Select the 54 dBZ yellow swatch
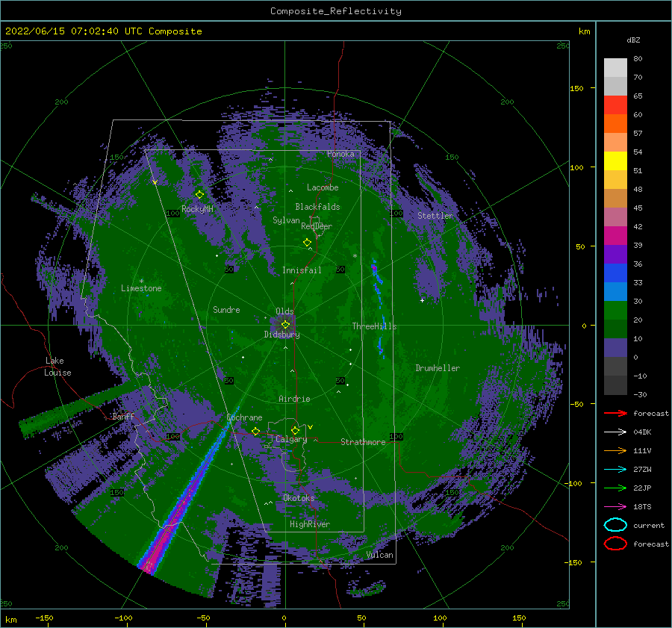672x628 pixels. [x=615, y=161]
